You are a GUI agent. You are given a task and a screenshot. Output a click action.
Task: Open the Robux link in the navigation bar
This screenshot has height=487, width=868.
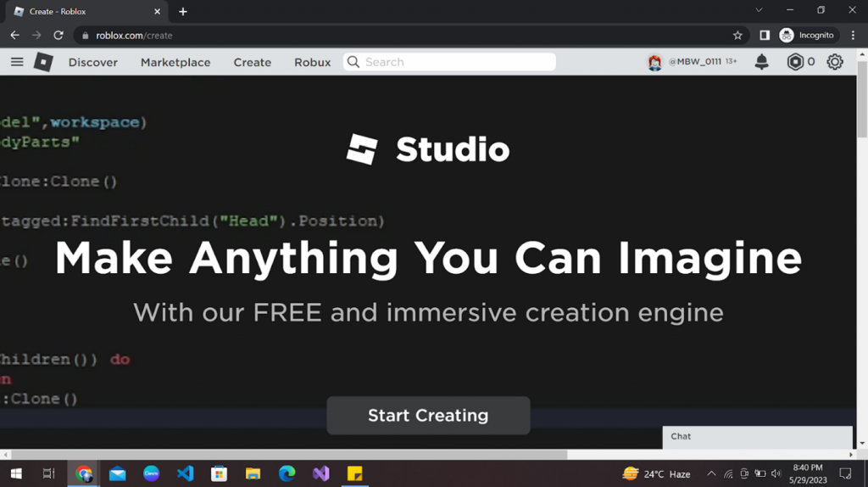click(x=312, y=62)
